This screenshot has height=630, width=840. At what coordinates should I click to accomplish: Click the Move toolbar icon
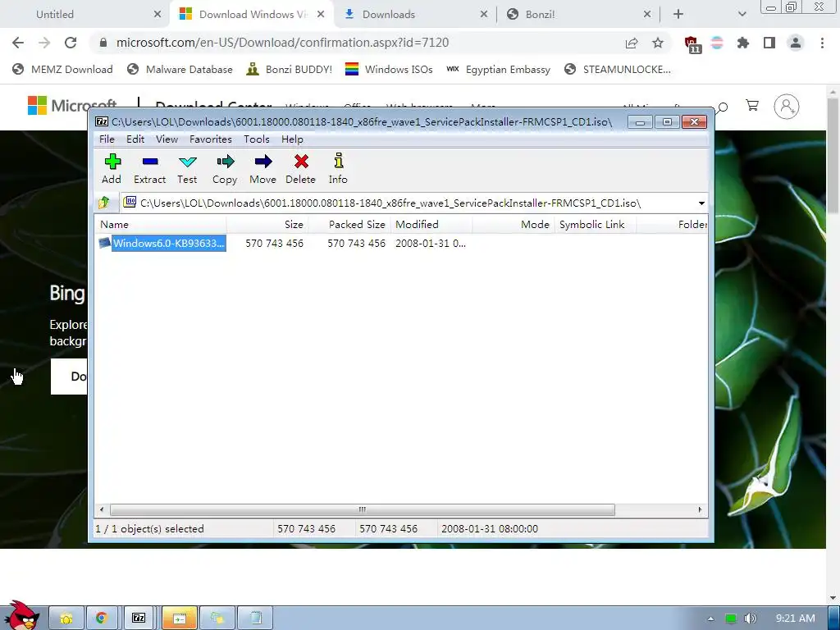point(262,169)
